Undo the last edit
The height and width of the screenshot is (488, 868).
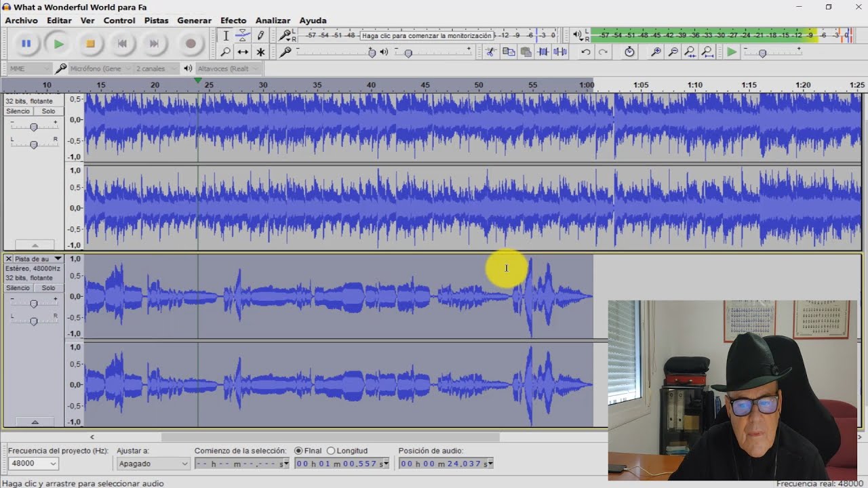point(585,52)
